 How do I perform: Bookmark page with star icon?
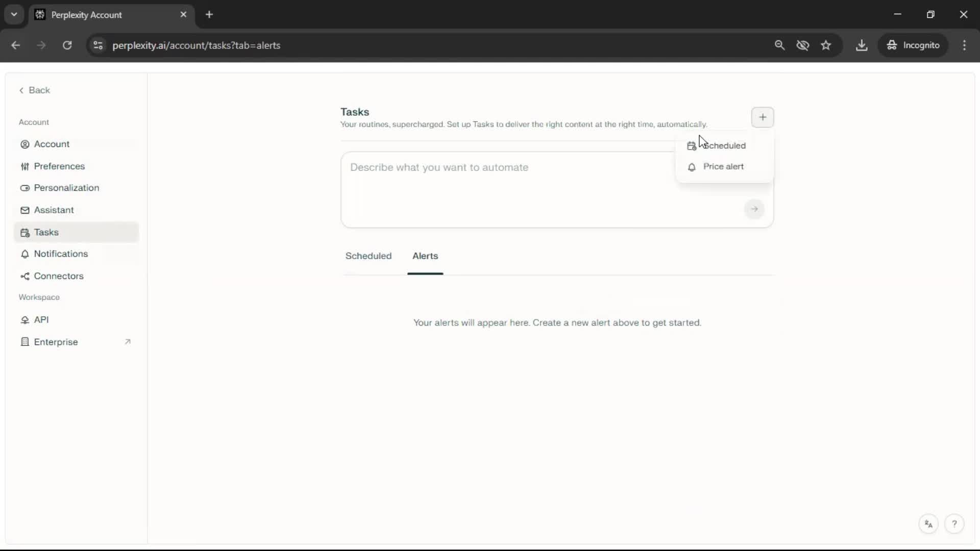point(826,45)
